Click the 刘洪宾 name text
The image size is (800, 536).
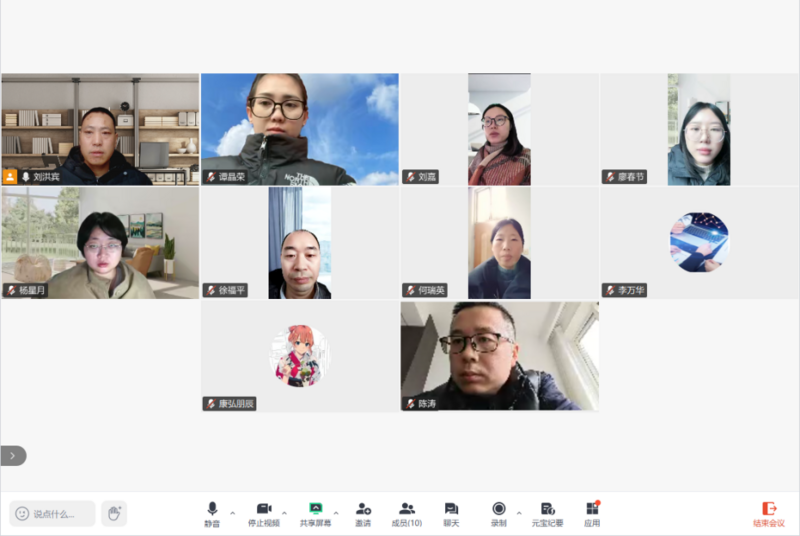click(46, 177)
